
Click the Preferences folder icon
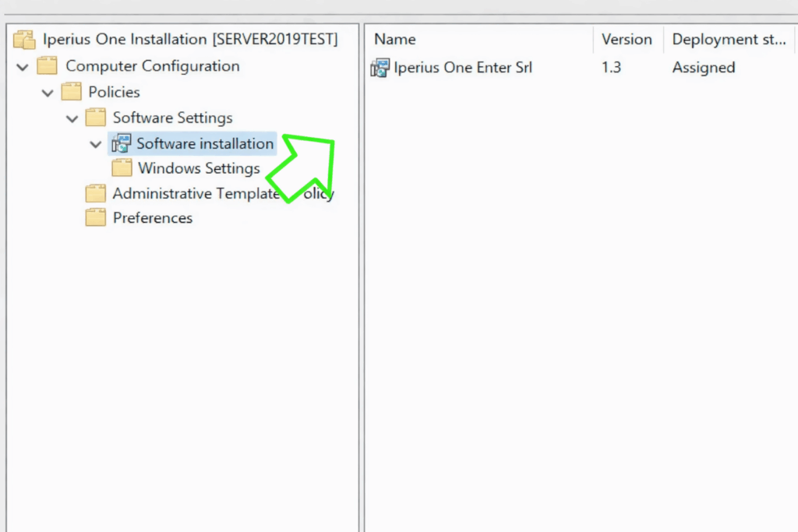(96, 218)
